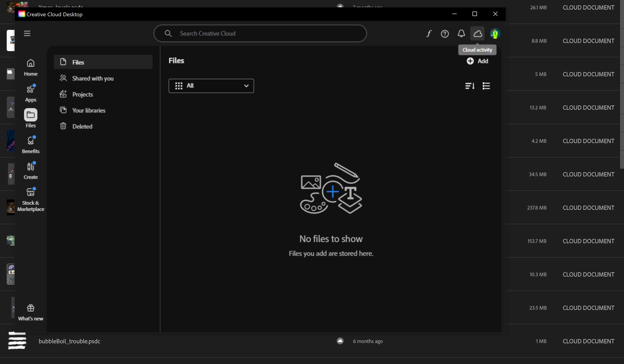Expand the All filter dropdown
The height and width of the screenshot is (364, 624).
point(211,86)
